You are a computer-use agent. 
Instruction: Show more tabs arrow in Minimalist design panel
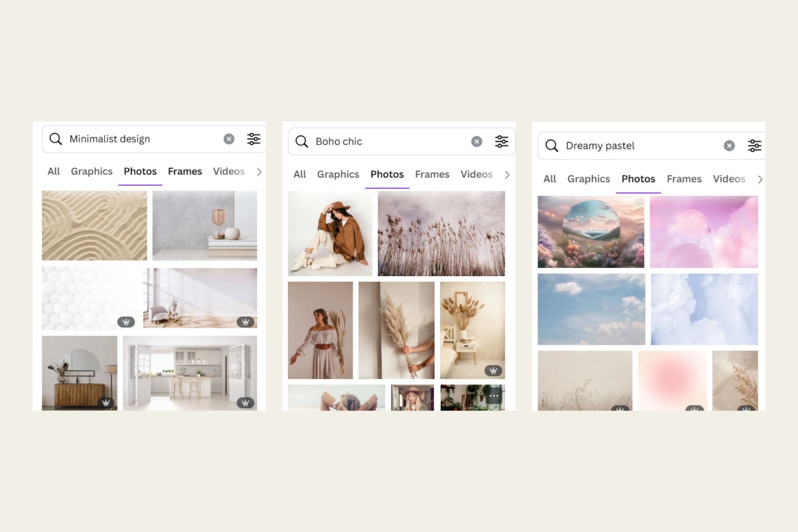[259, 172]
